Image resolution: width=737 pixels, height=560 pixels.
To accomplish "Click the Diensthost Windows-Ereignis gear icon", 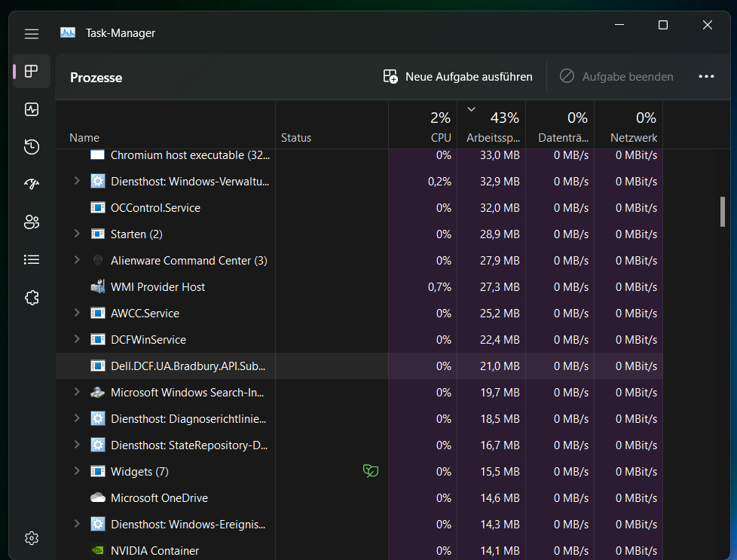I will 98,524.
